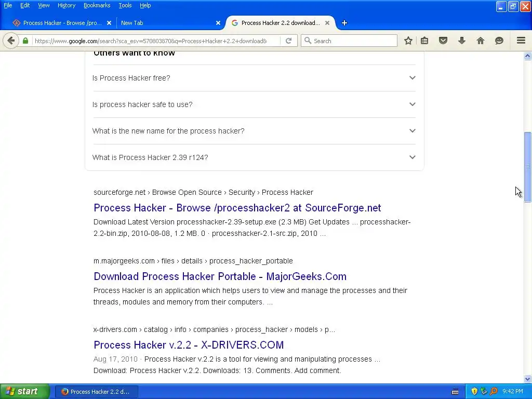Screen dimensions: 532x399
Task: Click the magnifier tray icon
Action: [x=494, y=391]
